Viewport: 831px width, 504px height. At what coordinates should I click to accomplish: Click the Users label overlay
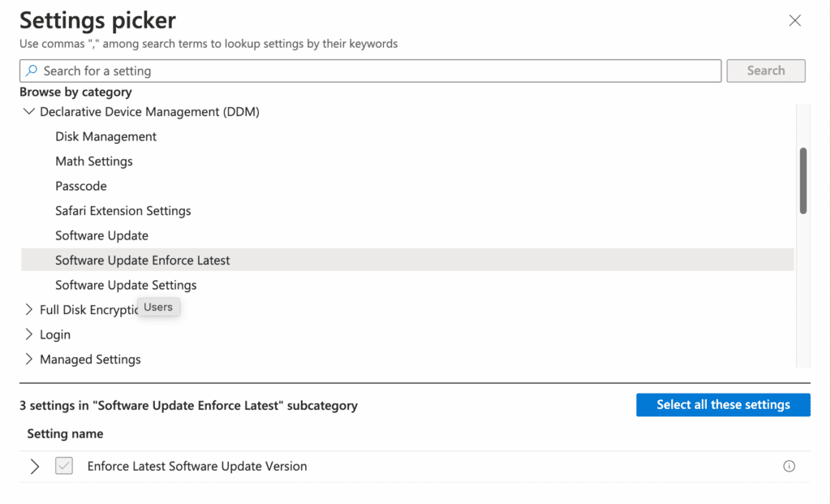click(x=157, y=307)
